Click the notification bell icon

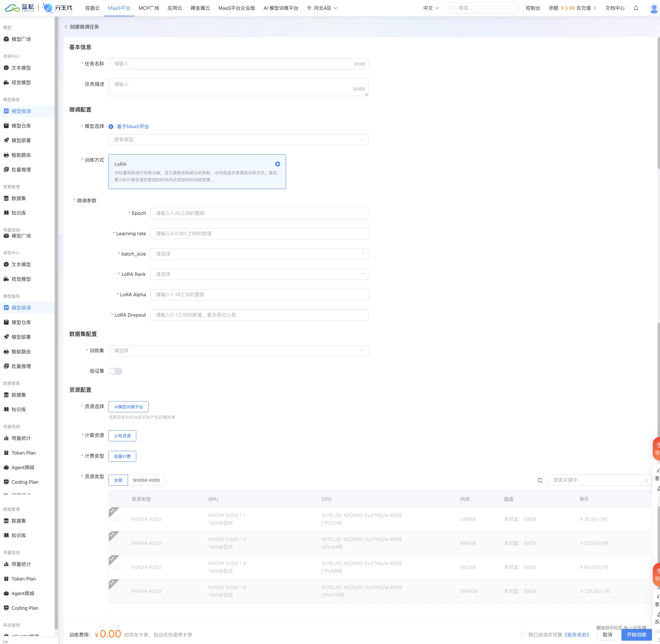[636, 8]
